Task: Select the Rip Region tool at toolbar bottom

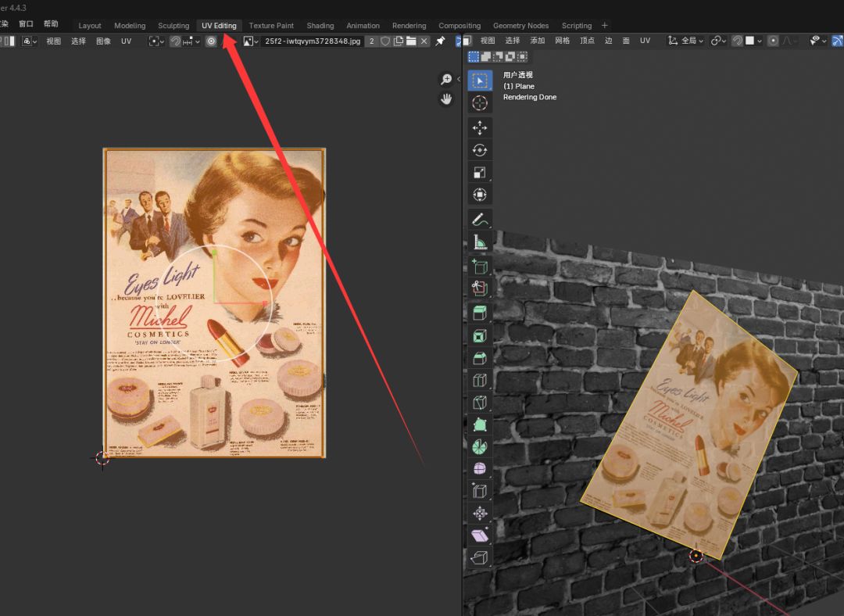Action: [x=480, y=557]
